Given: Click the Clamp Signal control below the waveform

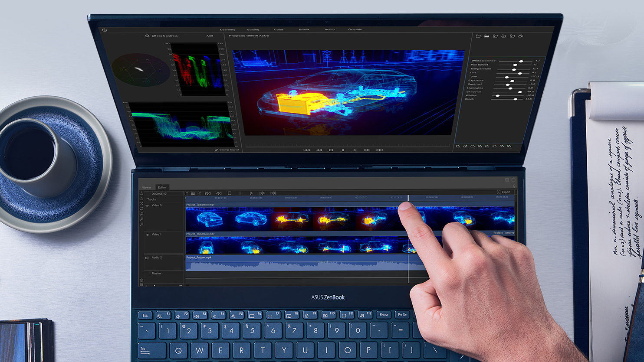Looking at the screenshot, I should 227,150.
